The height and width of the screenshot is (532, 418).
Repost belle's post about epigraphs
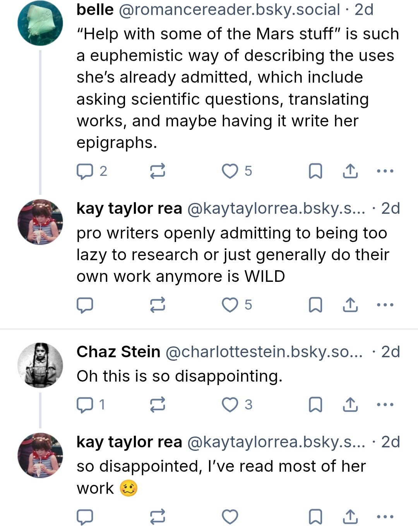tap(158, 171)
